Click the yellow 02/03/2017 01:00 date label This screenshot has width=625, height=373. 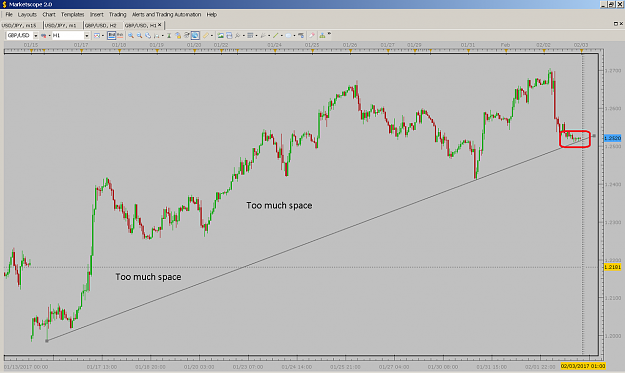click(x=583, y=366)
